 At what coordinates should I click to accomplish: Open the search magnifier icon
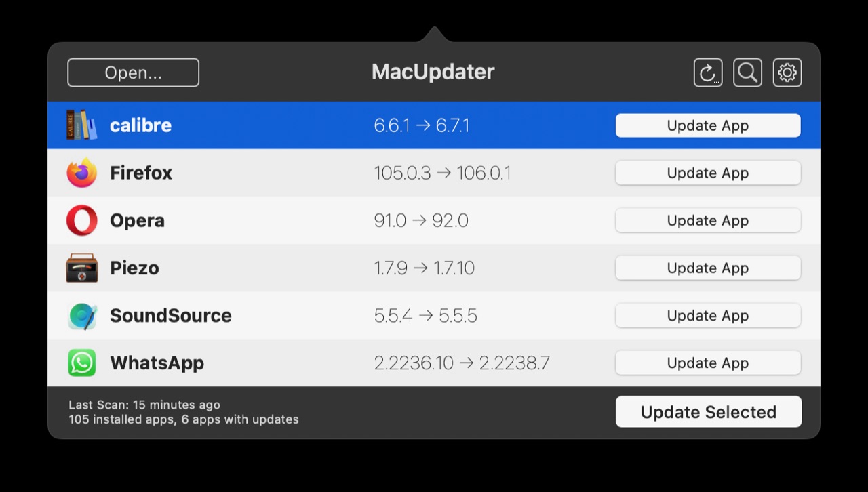pos(747,73)
